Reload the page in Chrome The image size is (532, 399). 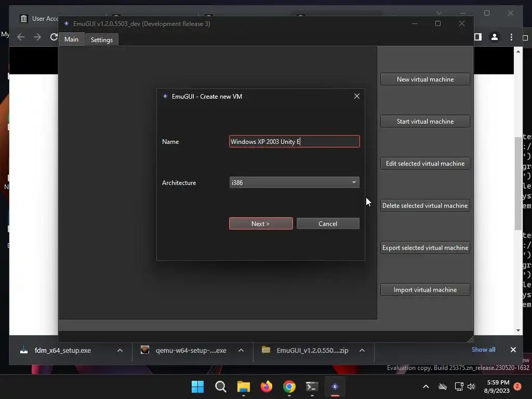pos(54,37)
